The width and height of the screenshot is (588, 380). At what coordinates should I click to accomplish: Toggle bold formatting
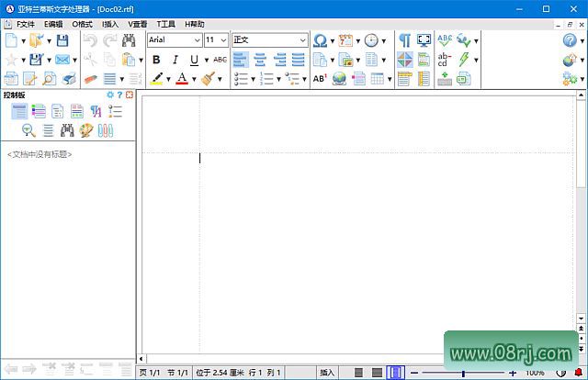point(156,60)
